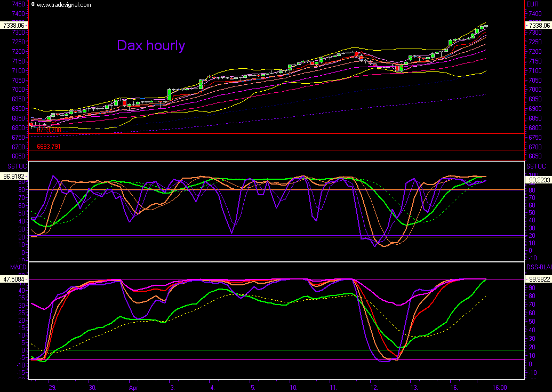The width and height of the screenshot is (552, 392).
Task: Click 25 on the left MACD axis
Action: tap(22, 313)
